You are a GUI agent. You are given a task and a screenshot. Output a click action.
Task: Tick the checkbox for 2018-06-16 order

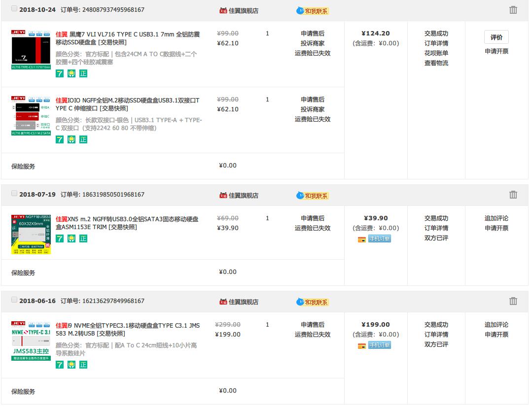point(14,300)
